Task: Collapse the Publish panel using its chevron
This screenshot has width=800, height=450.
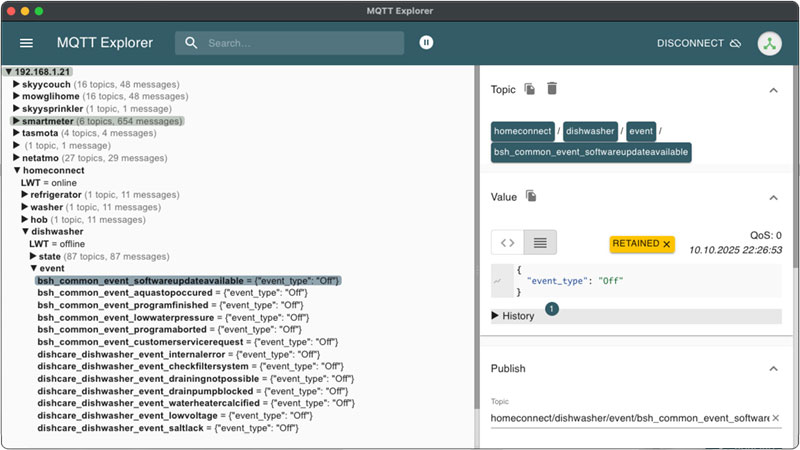Action: (x=773, y=368)
